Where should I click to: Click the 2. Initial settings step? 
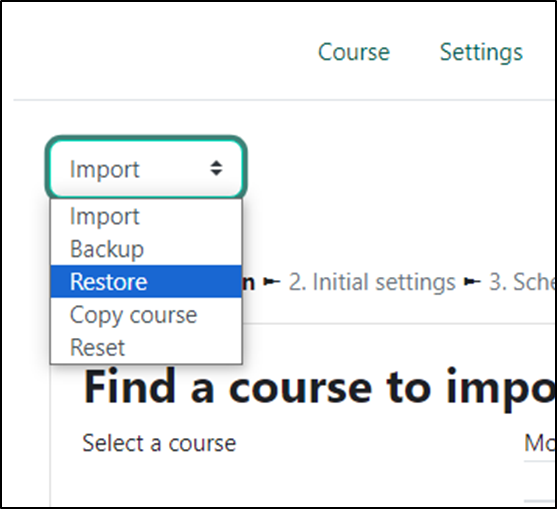(372, 282)
